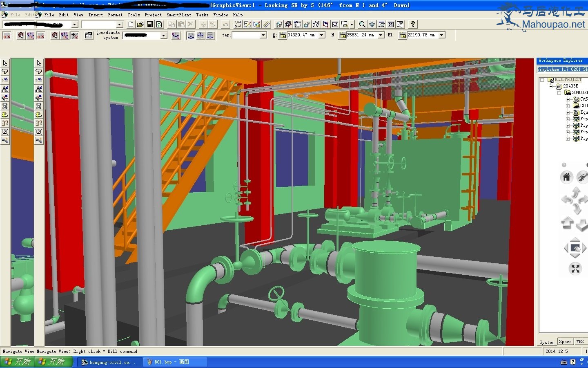Viewport: 588px width, 368px height.
Task: Select the SimpleAsm-117-0201 filter box
Action: point(562,69)
